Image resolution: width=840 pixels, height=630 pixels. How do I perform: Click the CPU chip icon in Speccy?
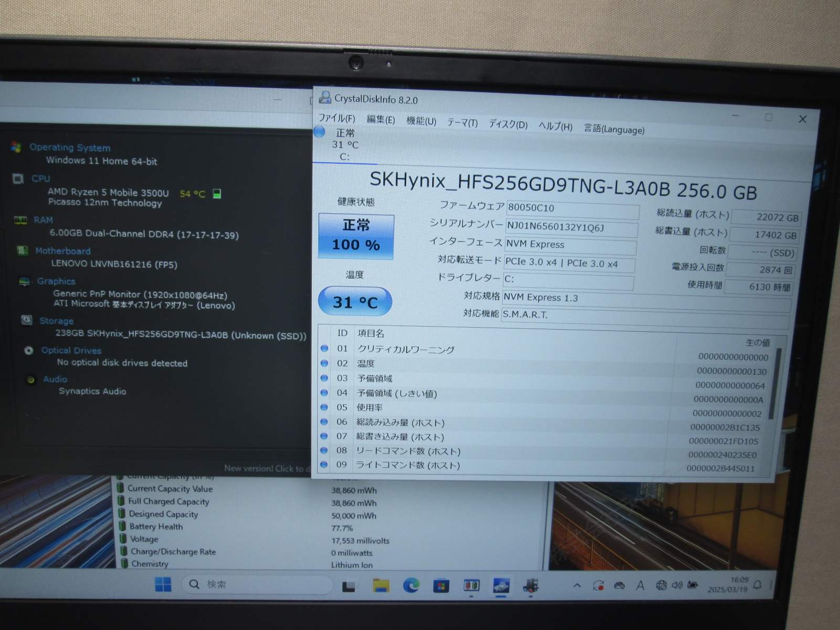click(18, 179)
